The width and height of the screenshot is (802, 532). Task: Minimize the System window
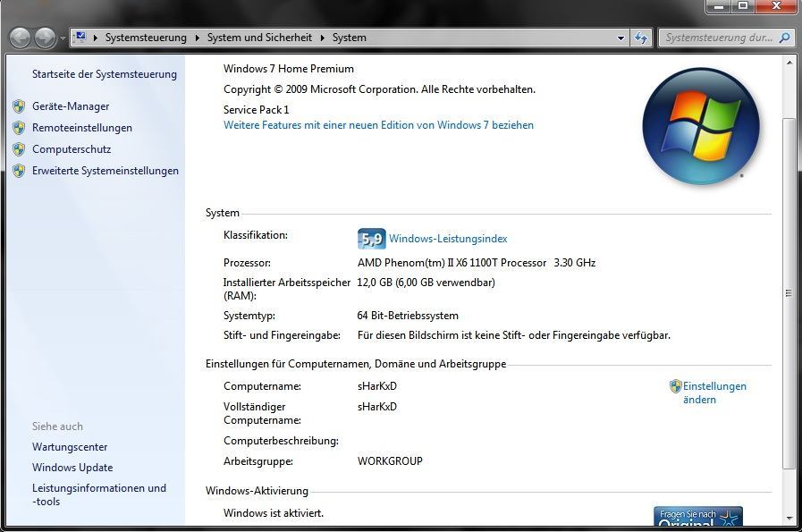click(x=719, y=6)
